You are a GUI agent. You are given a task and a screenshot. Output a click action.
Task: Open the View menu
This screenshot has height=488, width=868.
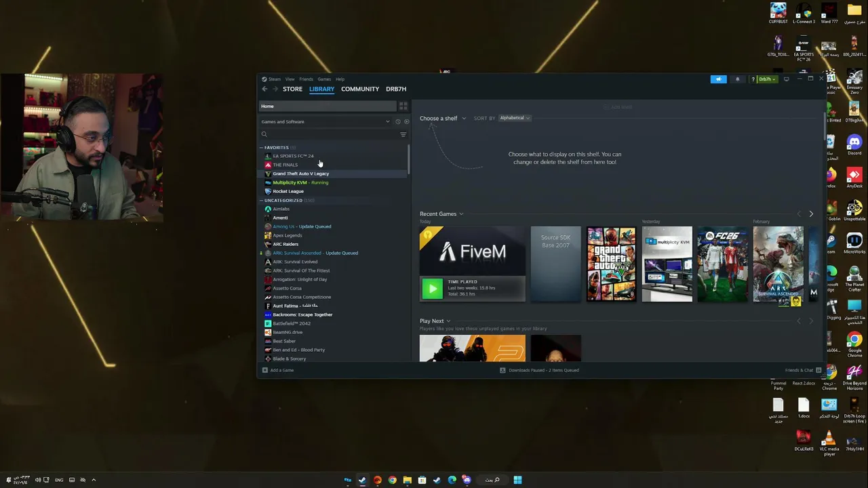(x=290, y=79)
